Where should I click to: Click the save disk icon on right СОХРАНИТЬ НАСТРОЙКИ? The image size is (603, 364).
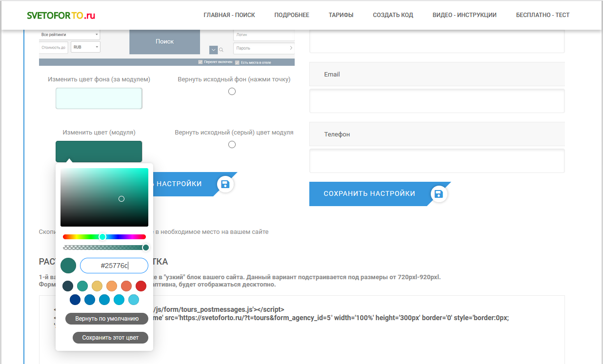tap(439, 194)
